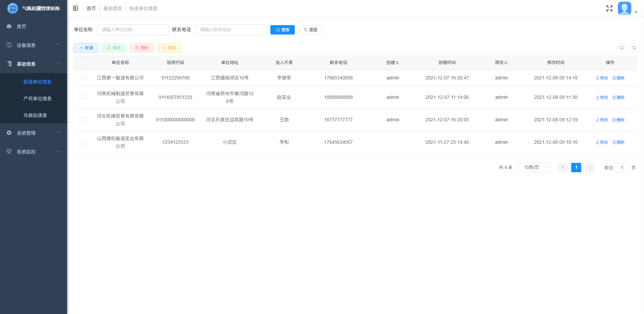Click 修改 for 河北机械贸易 row
The height and width of the screenshot is (314, 644).
tap(602, 120)
